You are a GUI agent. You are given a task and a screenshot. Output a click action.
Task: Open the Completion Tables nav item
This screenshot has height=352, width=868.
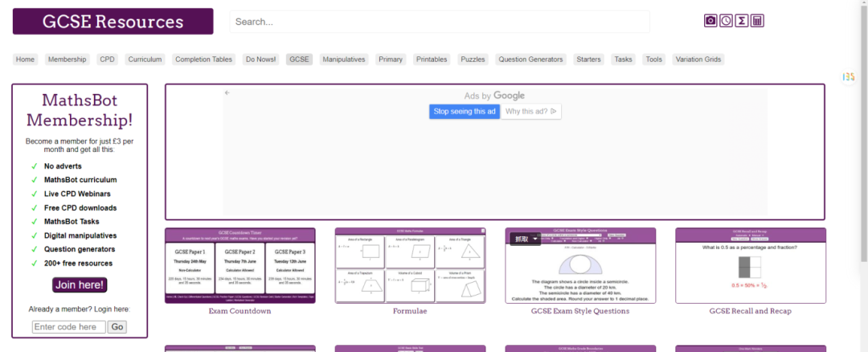tap(204, 59)
